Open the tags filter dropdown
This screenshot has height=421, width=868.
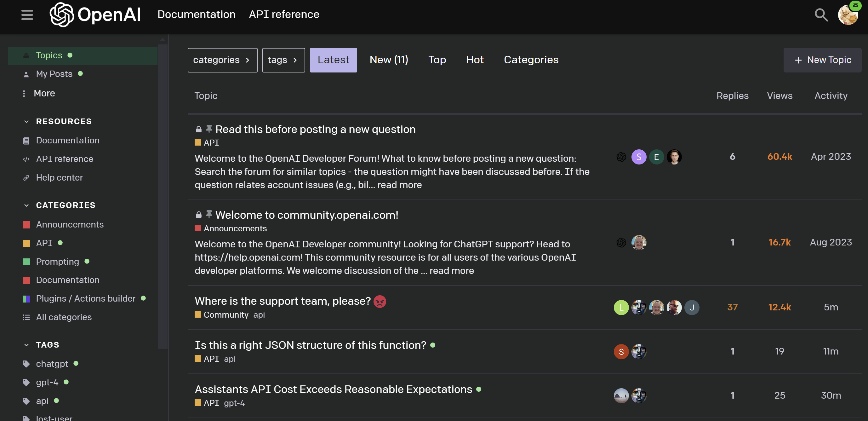[x=283, y=60]
